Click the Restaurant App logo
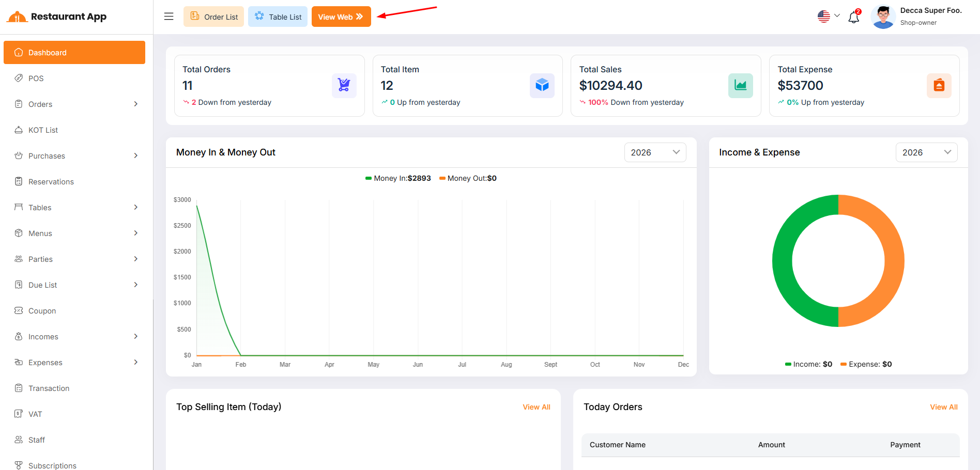Image resolution: width=980 pixels, height=470 pixels. 57,17
